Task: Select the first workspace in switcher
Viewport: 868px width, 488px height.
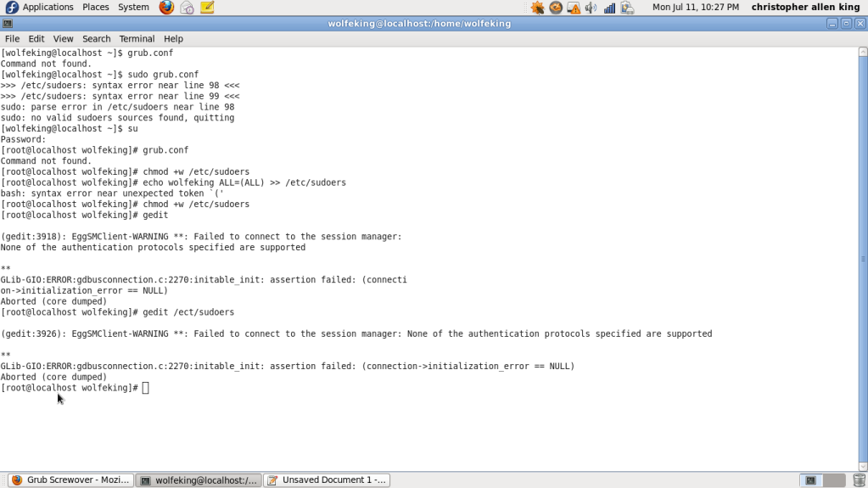Action: point(810,480)
